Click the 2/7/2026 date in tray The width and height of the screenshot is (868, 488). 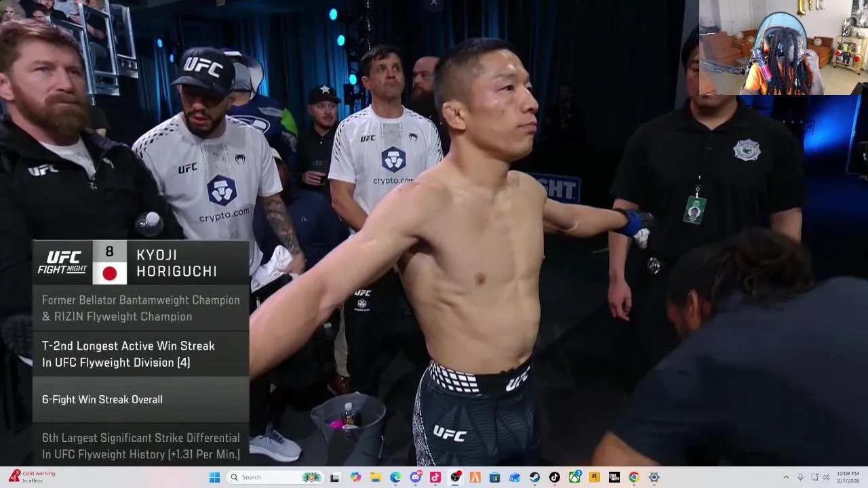(848, 481)
